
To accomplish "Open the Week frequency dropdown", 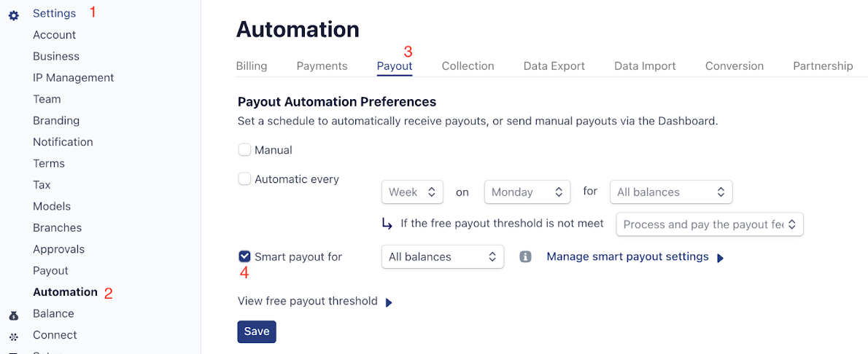I will coord(412,192).
